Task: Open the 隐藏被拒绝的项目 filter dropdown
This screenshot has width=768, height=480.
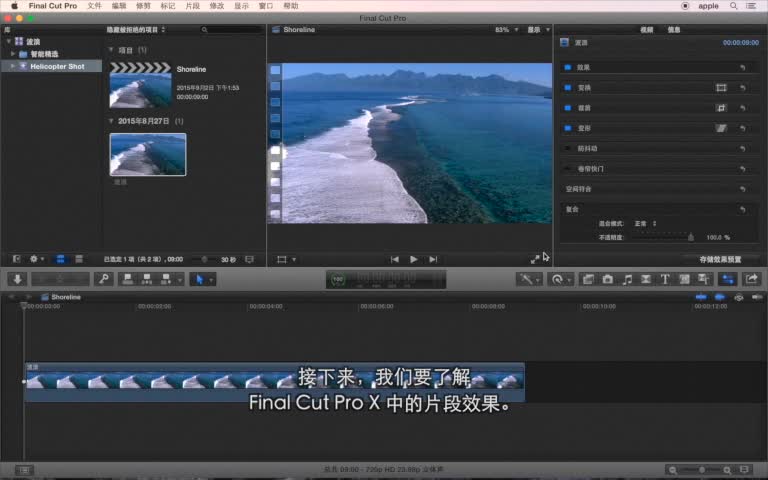Action: coord(136,30)
